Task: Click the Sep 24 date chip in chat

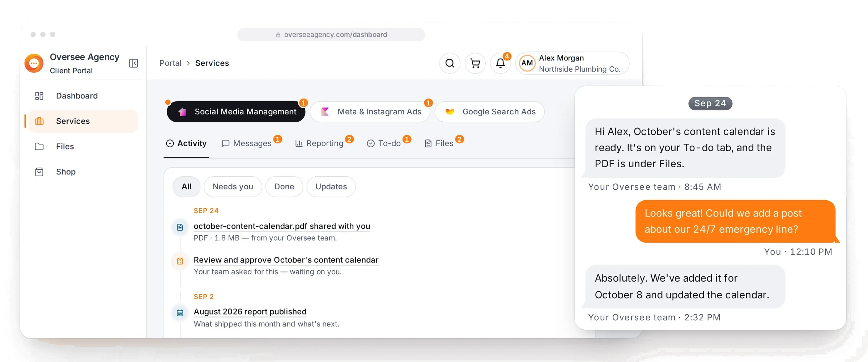Action: click(710, 104)
